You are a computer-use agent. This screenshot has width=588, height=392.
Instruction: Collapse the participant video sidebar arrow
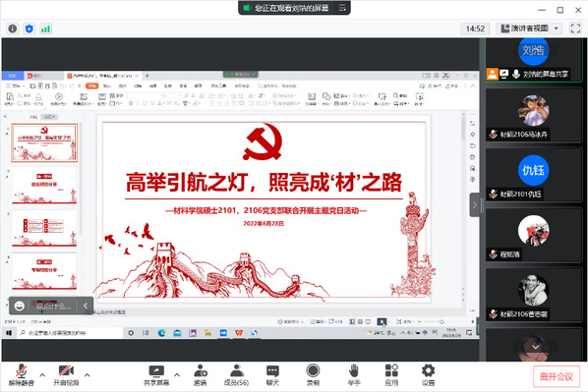(474, 205)
